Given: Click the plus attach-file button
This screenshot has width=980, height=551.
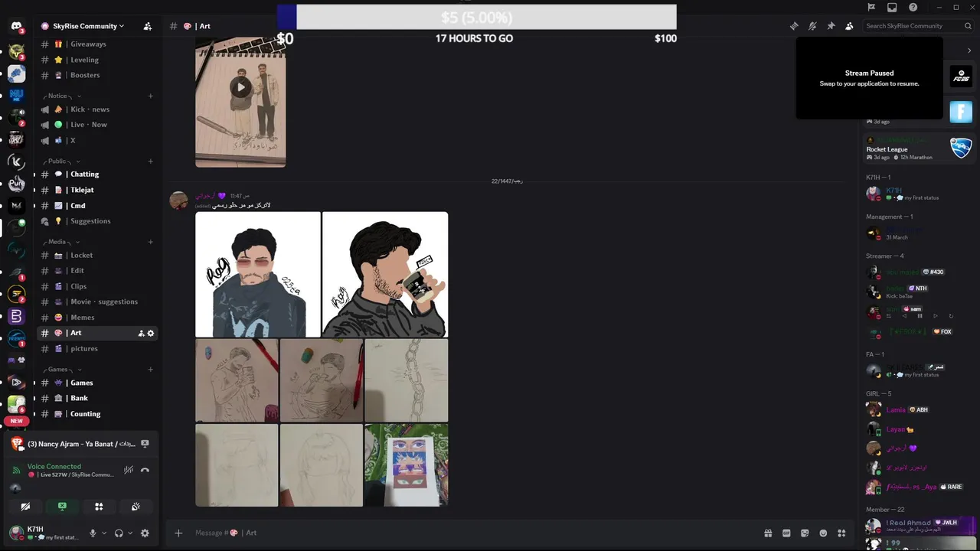Looking at the screenshot, I should pos(178,533).
